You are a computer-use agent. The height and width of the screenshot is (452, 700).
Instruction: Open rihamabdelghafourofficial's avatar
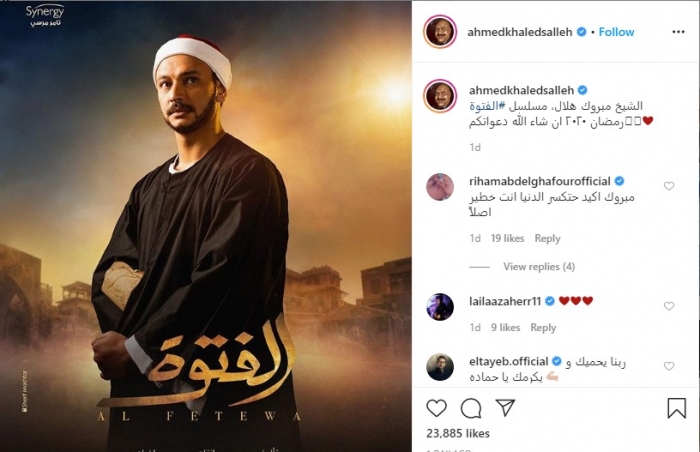pyautogui.click(x=440, y=187)
